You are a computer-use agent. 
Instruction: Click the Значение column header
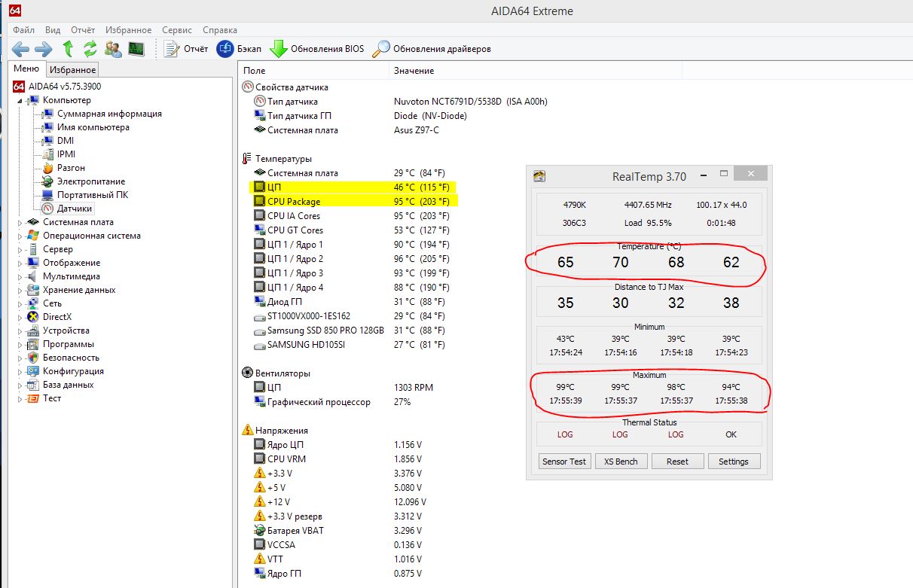point(535,70)
